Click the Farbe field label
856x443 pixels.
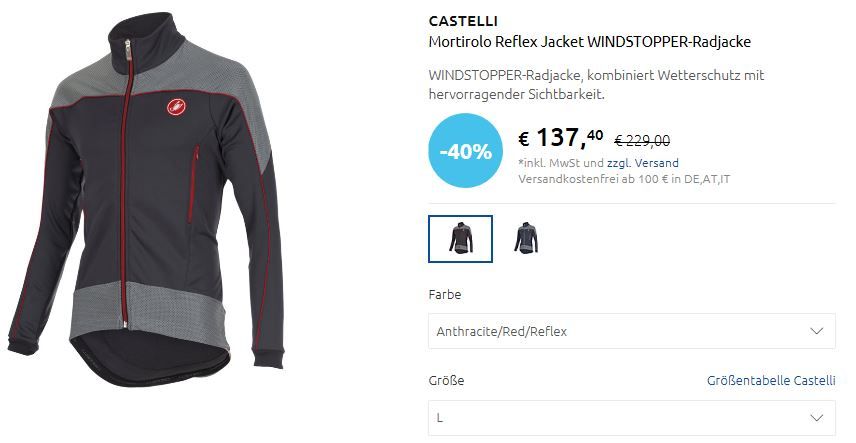click(445, 294)
